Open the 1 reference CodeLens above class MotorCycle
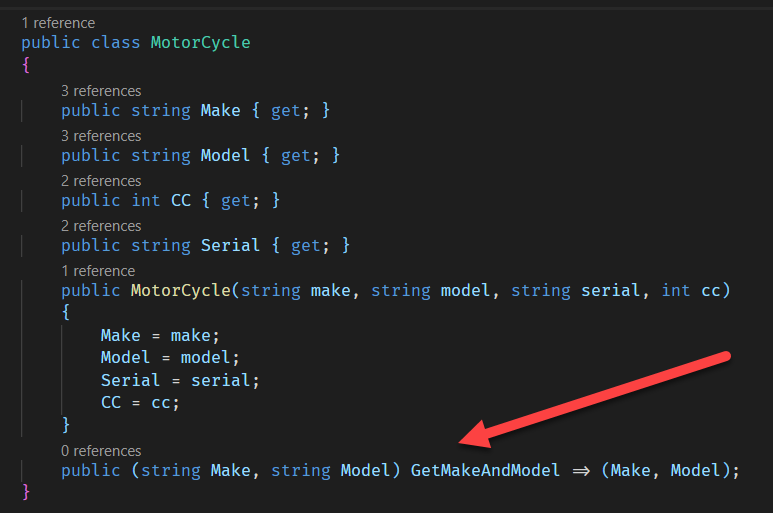This screenshot has height=513, width=773. click(58, 21)
